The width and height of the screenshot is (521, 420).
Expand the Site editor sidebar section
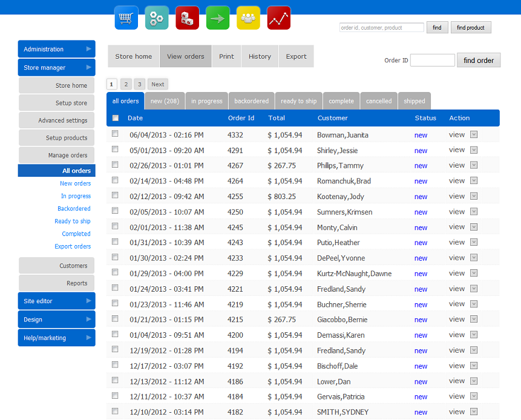(56, 301)
